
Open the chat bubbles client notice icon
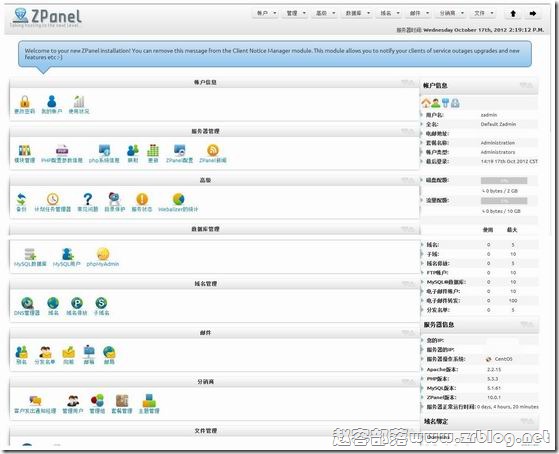tap(35, 401)
